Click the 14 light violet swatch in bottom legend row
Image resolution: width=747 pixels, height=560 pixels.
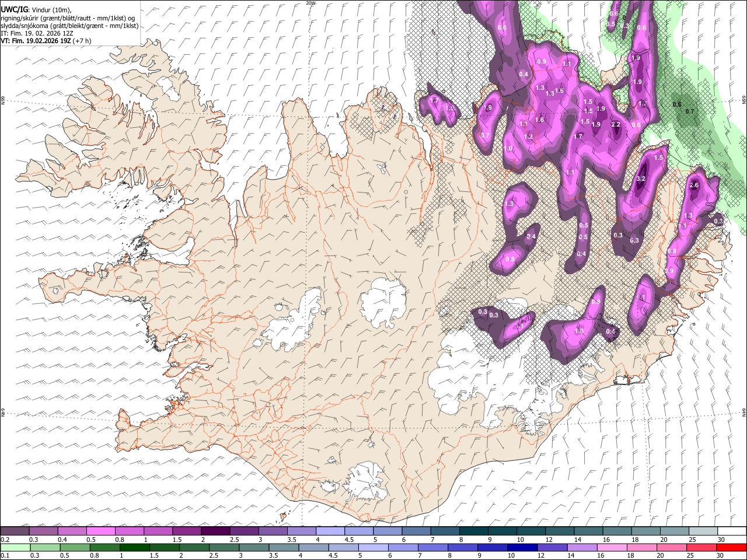(581, 548)
